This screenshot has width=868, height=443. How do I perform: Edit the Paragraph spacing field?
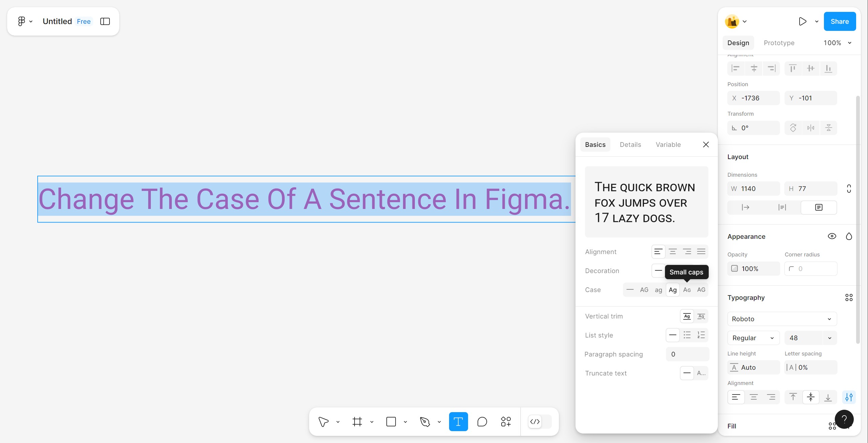(x=687, y=354)
